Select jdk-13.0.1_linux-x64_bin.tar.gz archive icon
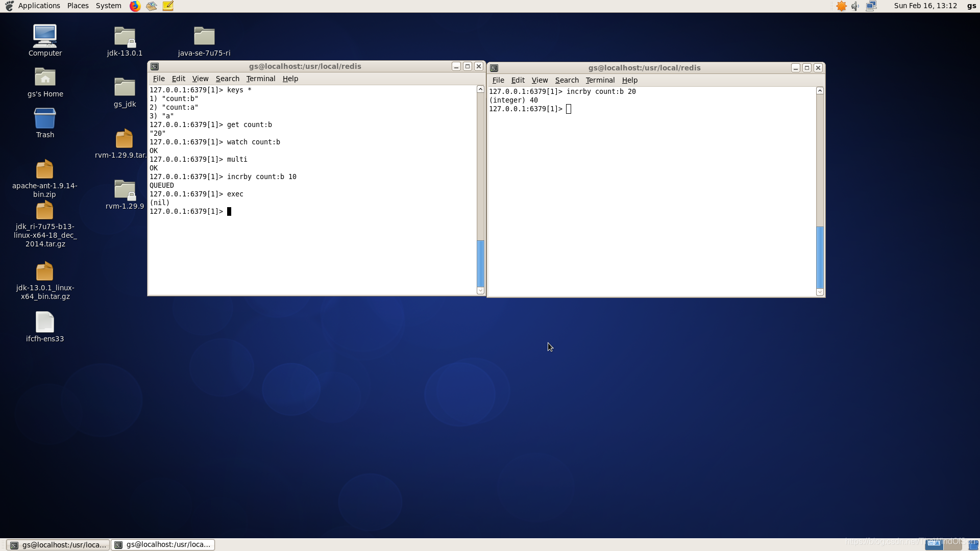980x551 pixels. [x=45, y=271]
